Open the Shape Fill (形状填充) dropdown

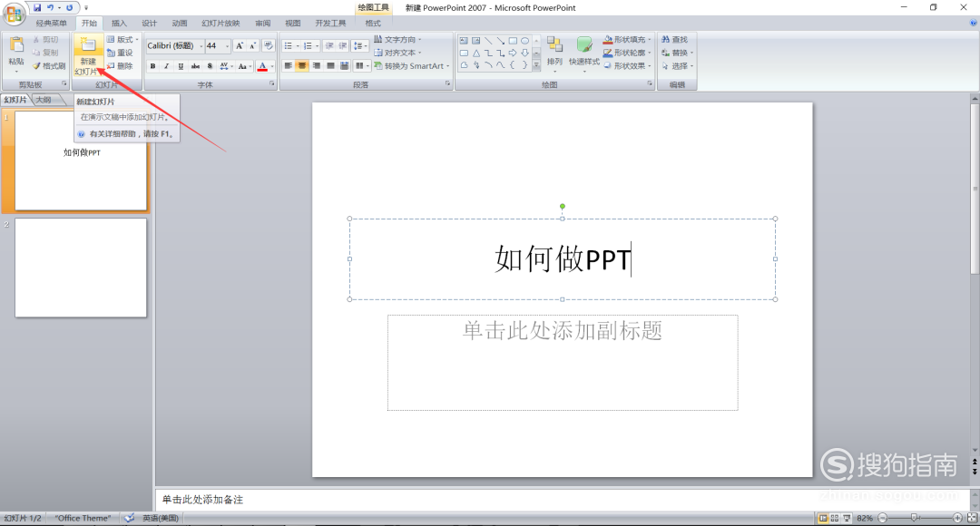[x=628, y=39]
